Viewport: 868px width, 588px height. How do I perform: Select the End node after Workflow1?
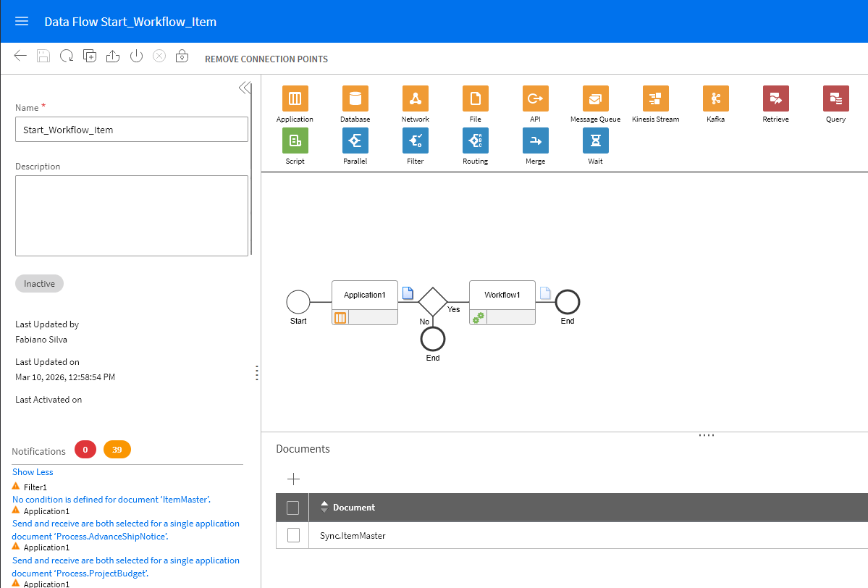pyautogui.click(x=568, y=302)
